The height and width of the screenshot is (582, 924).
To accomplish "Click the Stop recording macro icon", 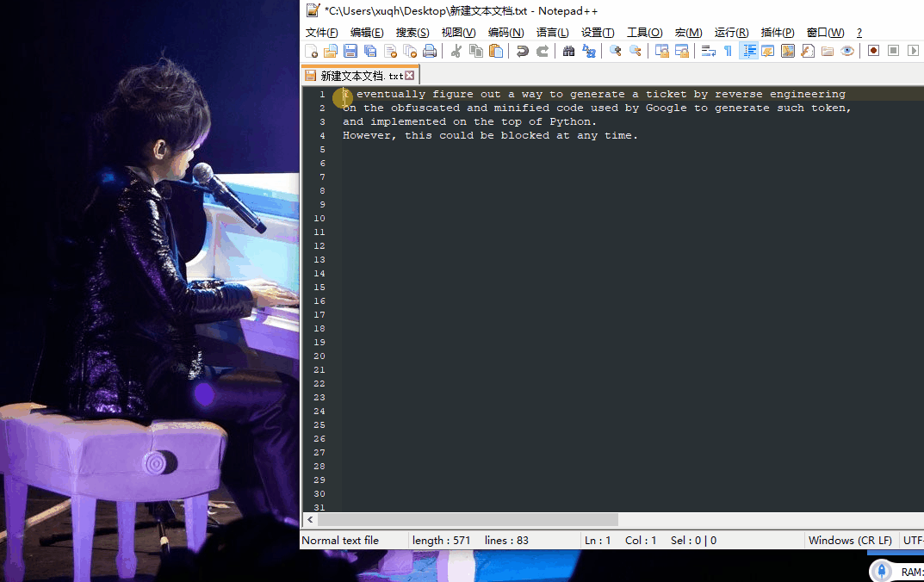I will [x=893, y=52].
